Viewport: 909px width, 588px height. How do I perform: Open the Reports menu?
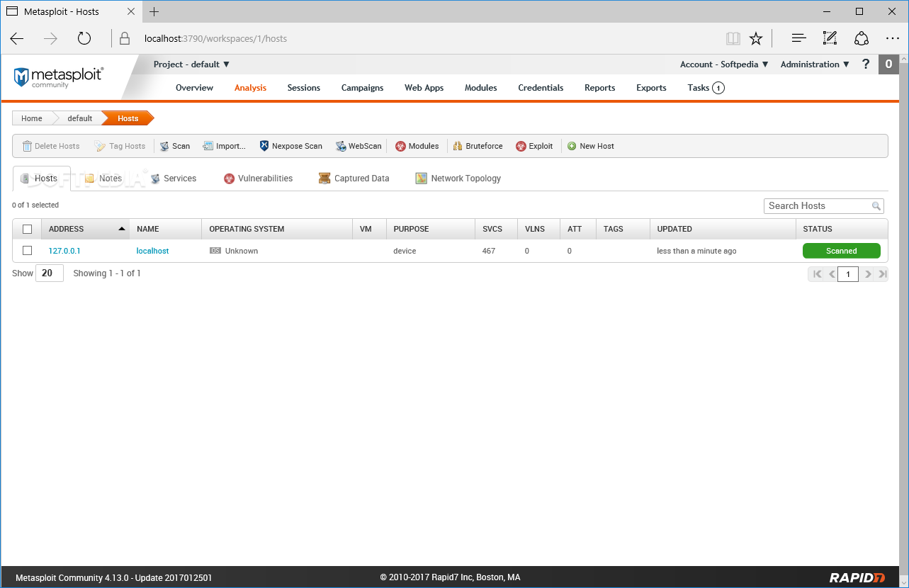coord(599,88)
